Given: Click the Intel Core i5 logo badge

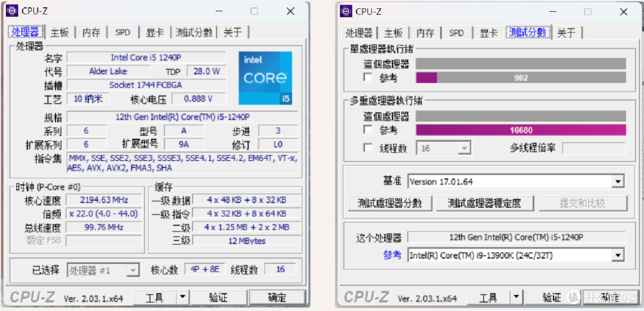Looking at the screenshot, I should [x=265, y=78].
